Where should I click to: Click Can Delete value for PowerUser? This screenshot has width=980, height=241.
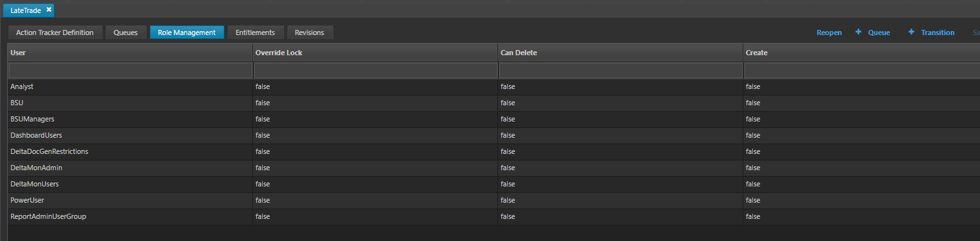pyautogui.click(x=508, y=200)
